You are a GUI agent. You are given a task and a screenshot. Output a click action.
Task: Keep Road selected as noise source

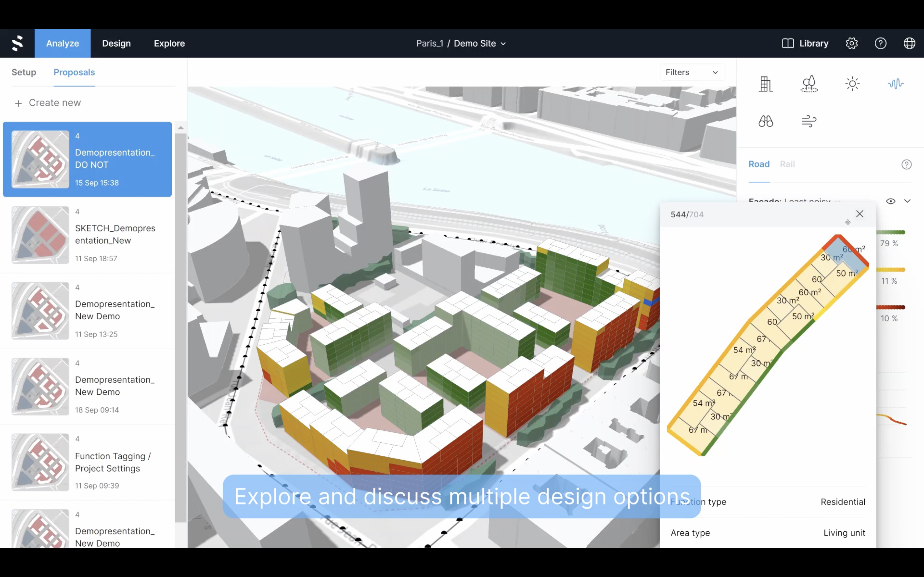pyautogui.click(x=759, y=164)
